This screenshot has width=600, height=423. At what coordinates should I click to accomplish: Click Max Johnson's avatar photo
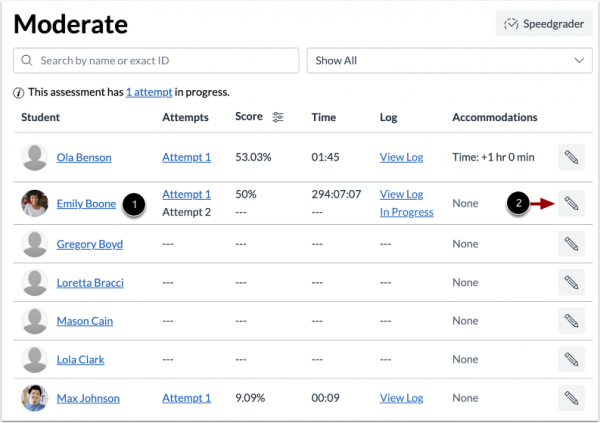point(35,398)
